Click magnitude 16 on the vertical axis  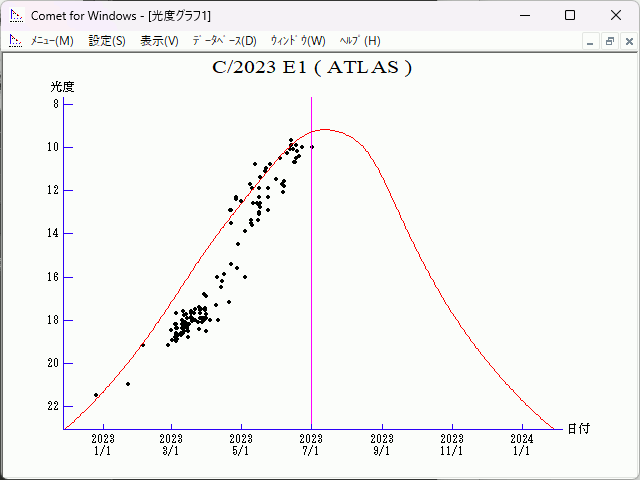click(x=53, y=277)
